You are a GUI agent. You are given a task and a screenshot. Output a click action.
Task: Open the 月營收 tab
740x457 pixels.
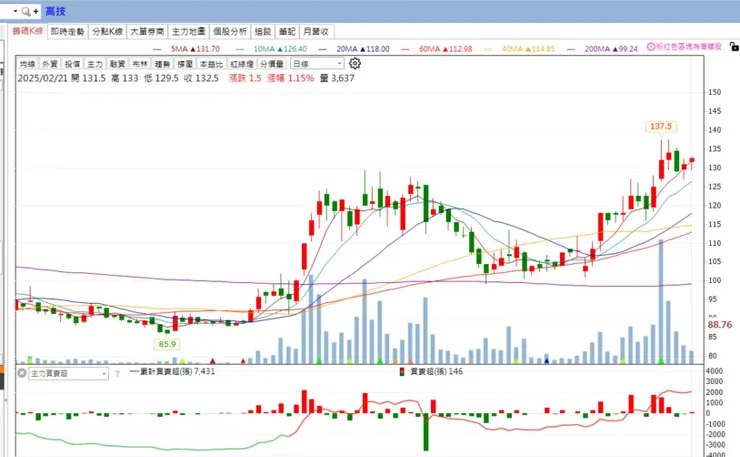316,32
